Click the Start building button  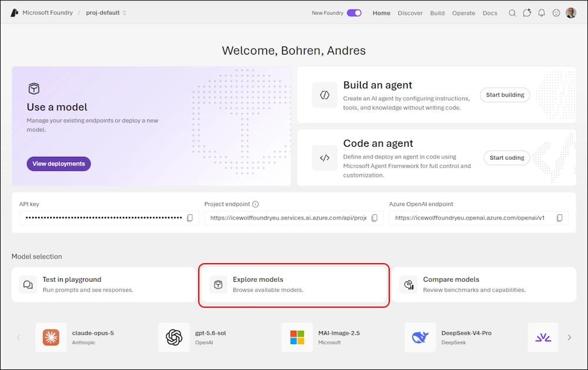(x=505, y=95)
